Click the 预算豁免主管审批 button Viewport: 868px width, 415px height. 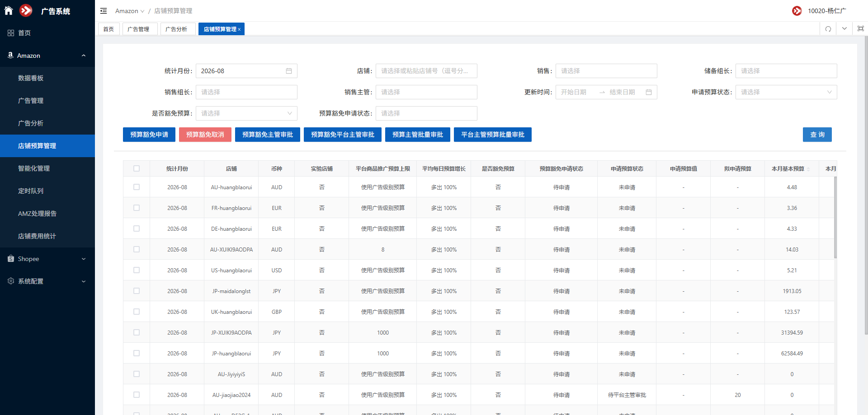(268, 135)
